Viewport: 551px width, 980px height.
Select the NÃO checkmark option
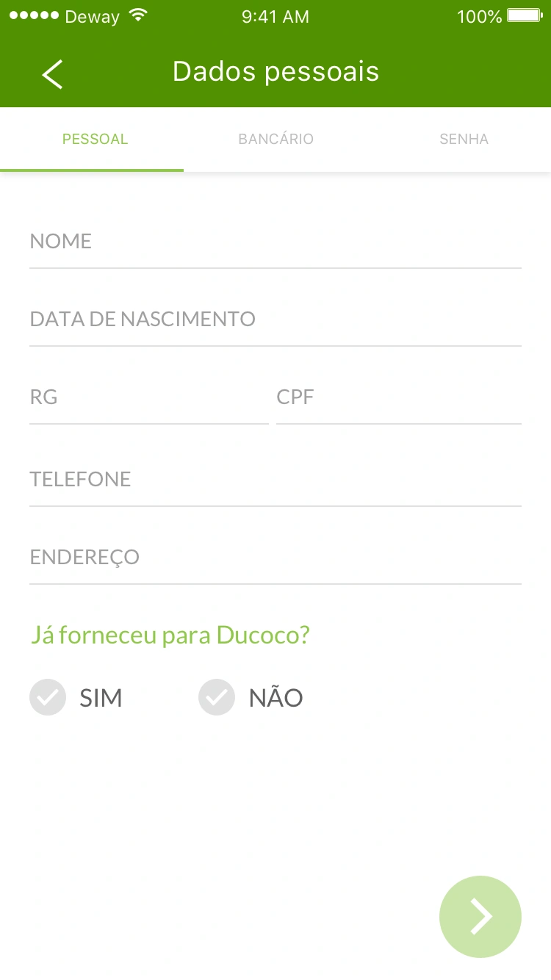tap(217, 697)
